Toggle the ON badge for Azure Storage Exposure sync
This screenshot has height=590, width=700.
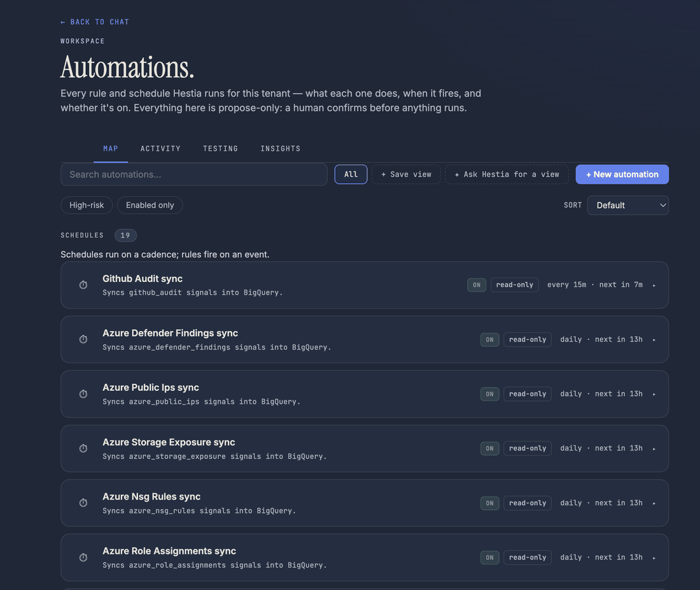[x=489, y=449]
